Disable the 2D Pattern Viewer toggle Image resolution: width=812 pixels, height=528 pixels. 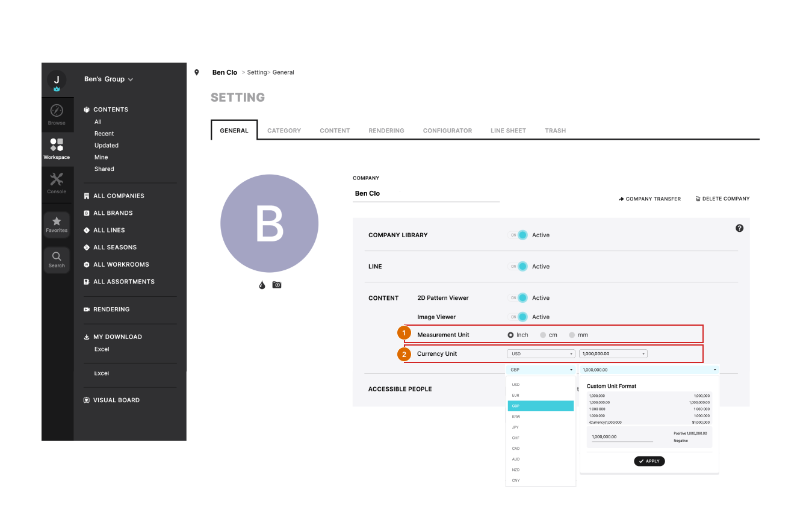(519, 298)
